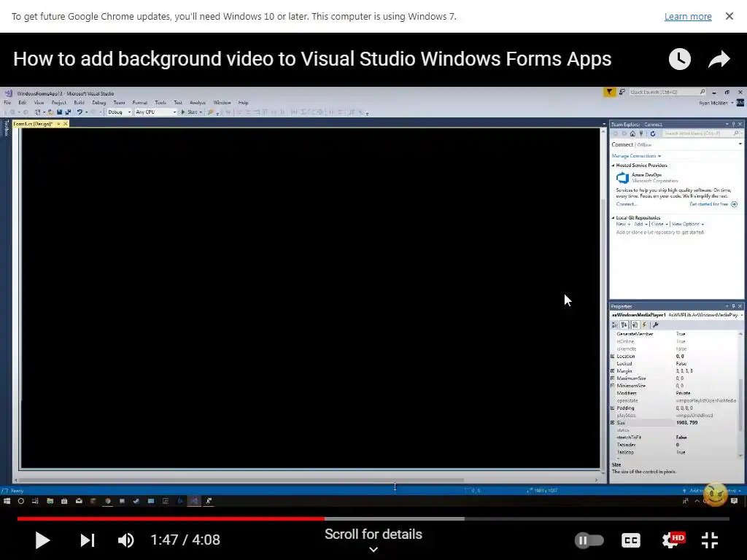Open the Analyze menu
This screenshot has height=560, width=747.
[197, 102]
